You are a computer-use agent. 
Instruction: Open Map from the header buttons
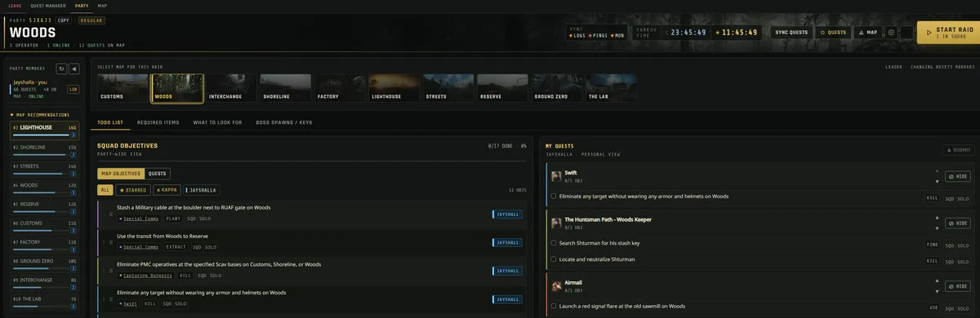click(867, 33)
